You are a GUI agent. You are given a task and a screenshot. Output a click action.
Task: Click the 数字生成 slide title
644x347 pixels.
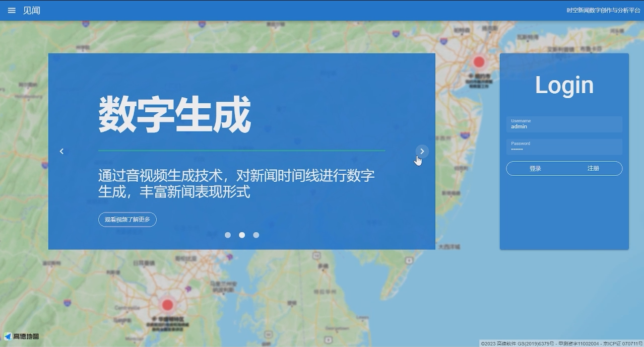pyautogui.click(x=174, y=115)
